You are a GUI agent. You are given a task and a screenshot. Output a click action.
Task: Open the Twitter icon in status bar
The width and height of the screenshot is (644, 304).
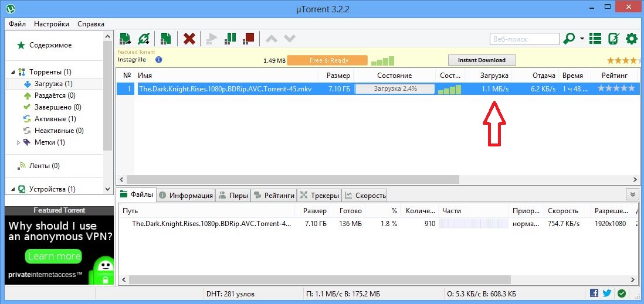[x=607, y=293]
